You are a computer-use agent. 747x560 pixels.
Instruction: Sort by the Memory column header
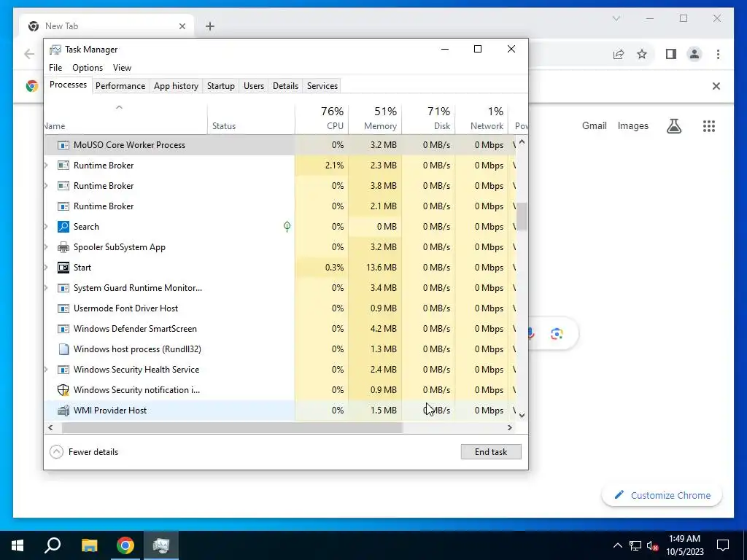(x=376, y=118)
